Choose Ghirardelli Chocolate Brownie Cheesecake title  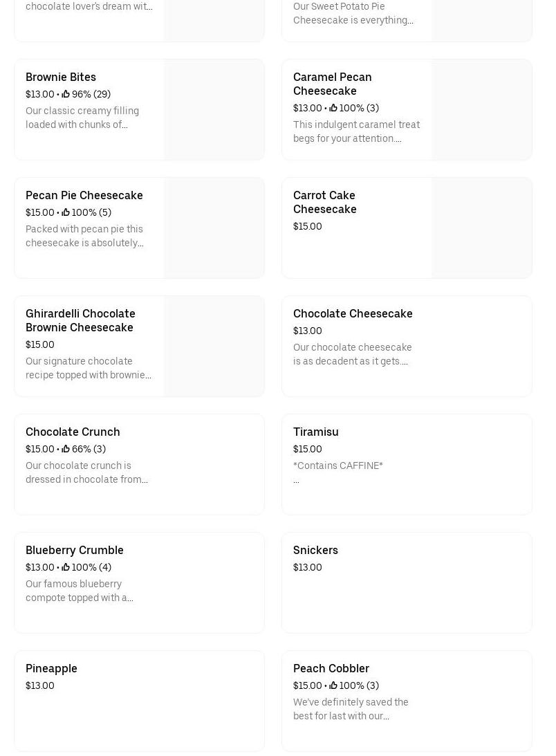click(x=80, y=320)
